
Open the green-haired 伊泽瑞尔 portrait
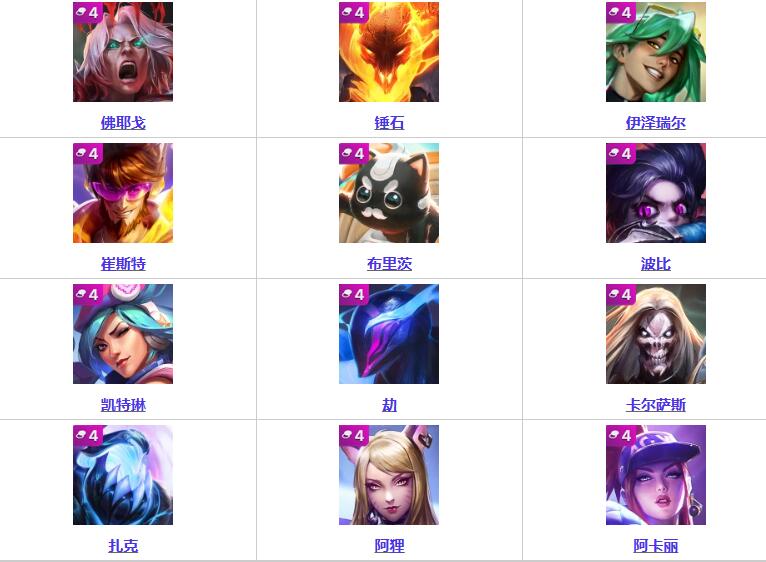click(x=656, y=52)
